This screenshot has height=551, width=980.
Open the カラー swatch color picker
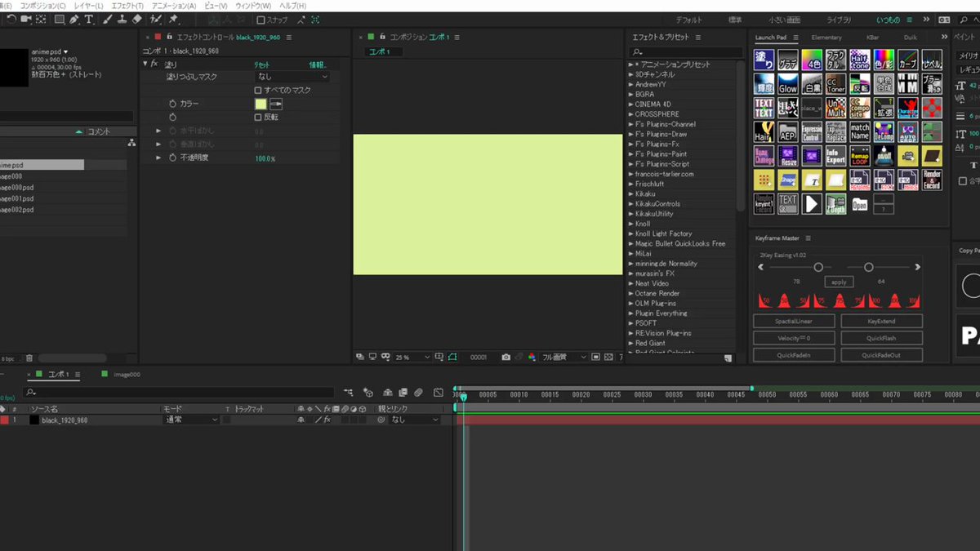tap(261, 104)
